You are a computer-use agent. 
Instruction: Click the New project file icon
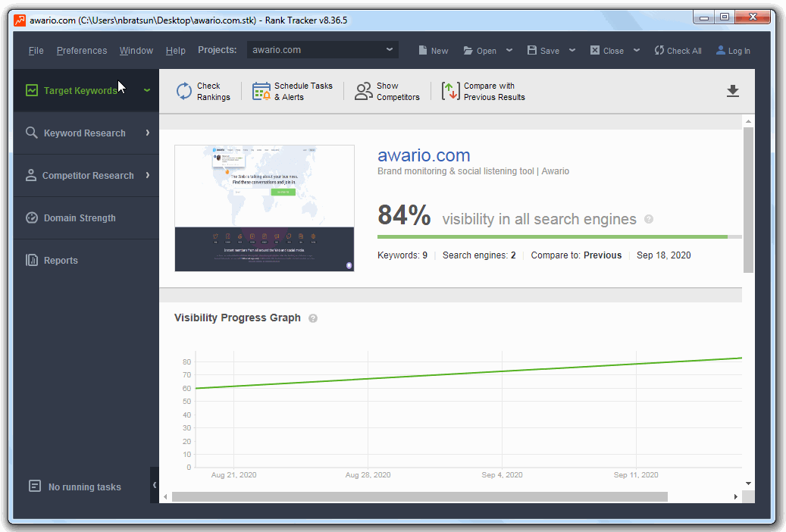[x=423, y=50]
